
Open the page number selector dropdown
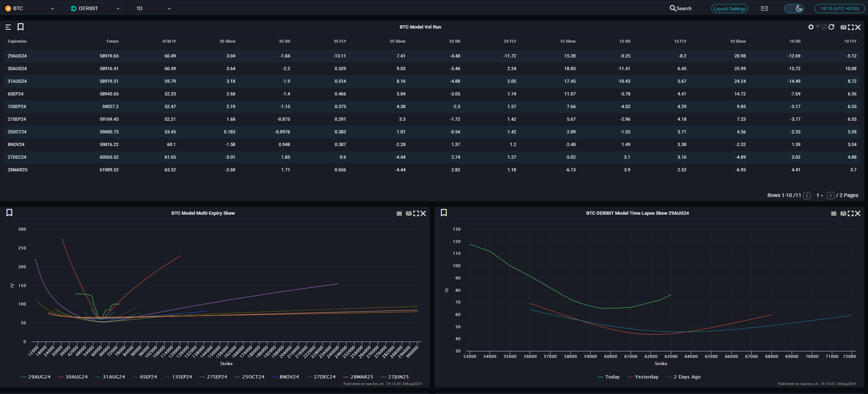pyautogui.click(x=819, y=196)
